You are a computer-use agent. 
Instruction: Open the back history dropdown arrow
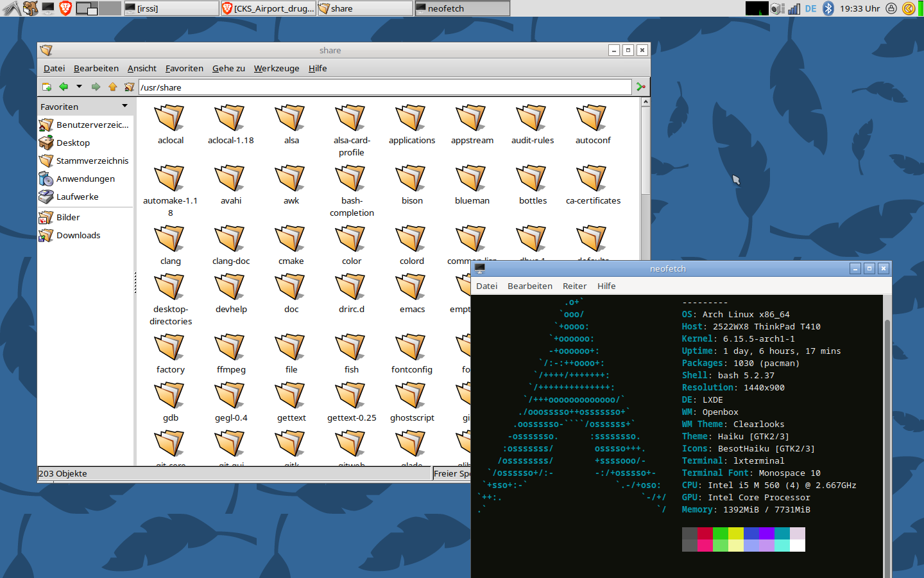pos(79,87)
